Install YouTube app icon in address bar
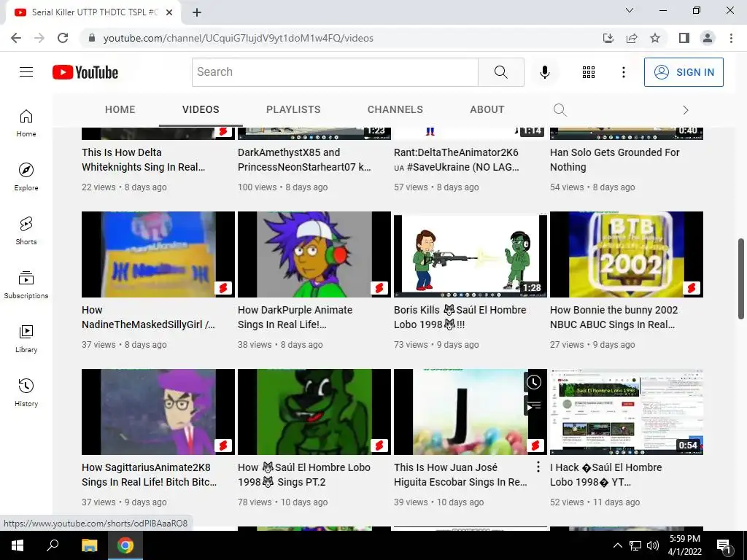The height and width of the screenshot is (560, 747). point(608,38)
